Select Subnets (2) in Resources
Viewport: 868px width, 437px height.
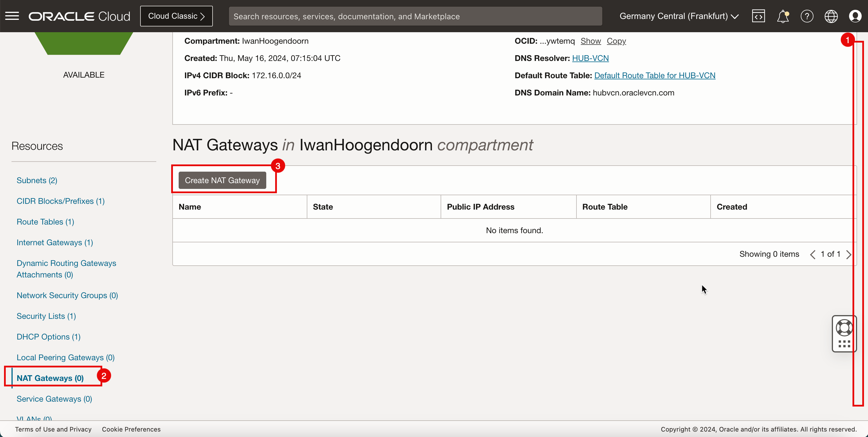click(37, 180)
